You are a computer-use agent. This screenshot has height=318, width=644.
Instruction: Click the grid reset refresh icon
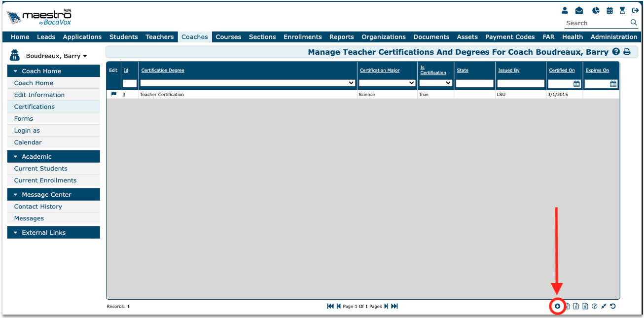point(613,306)
